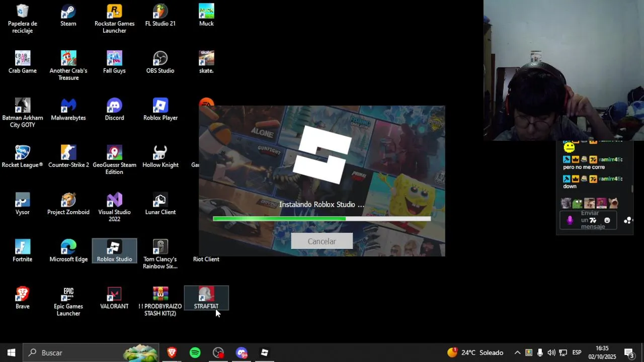Image resolution: width=644 pixels, height=362 pixels.
Task: Select the Epic Games Launcher shortcut
Action: [x=68, y=301]
